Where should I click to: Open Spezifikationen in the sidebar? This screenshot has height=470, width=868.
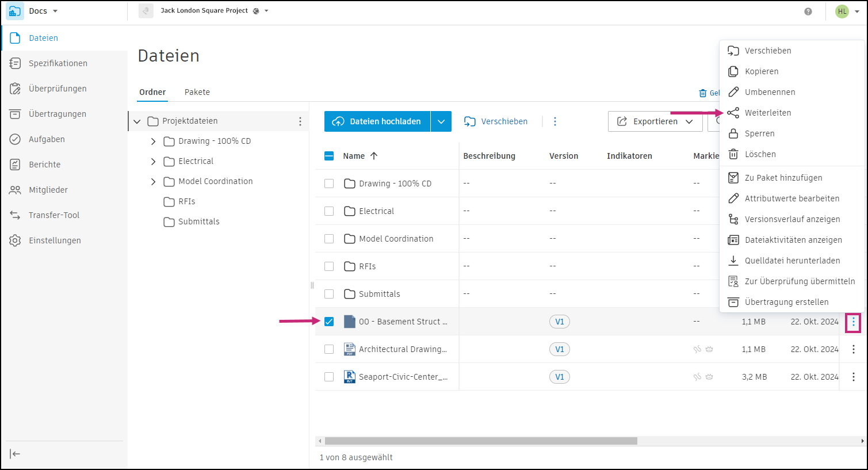tap(58, 63)
